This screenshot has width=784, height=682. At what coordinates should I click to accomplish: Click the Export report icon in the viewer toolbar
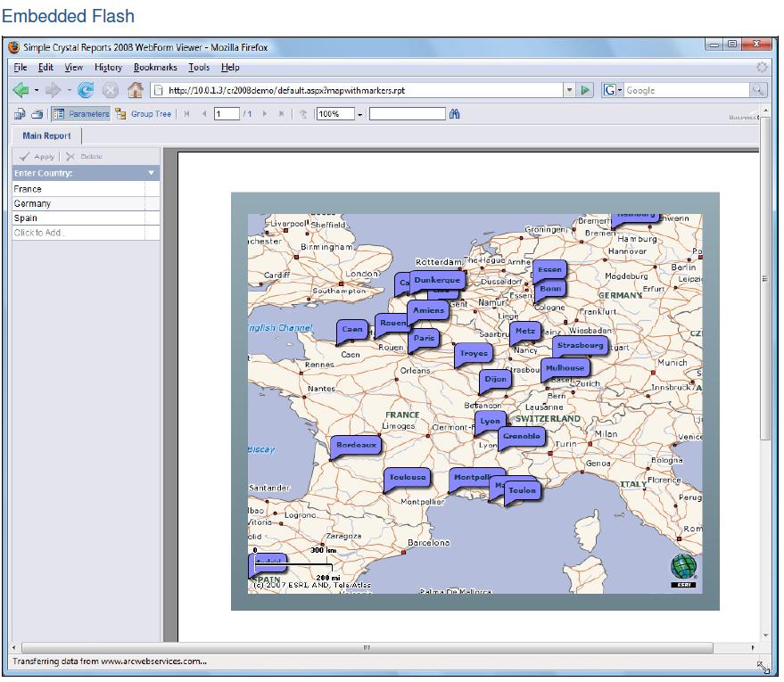20,114
